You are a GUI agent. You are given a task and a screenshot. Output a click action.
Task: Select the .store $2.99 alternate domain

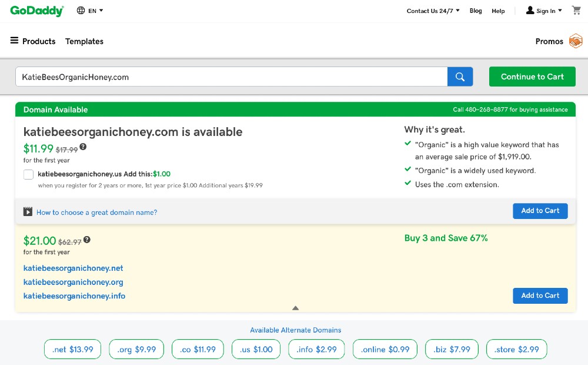coord(517,349)
